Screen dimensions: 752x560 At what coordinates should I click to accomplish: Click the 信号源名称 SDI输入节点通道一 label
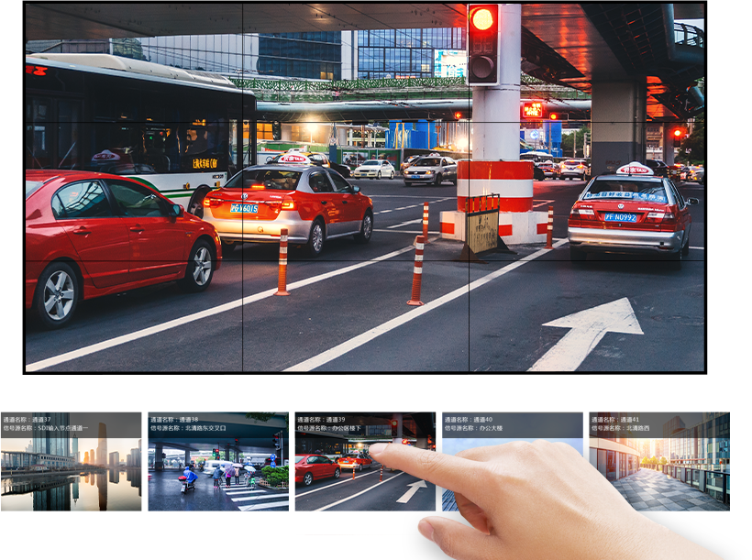pos(46,428)
